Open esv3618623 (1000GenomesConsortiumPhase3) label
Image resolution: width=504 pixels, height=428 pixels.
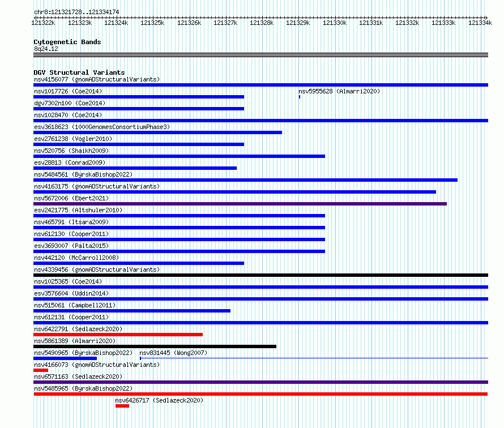(102, 127)
